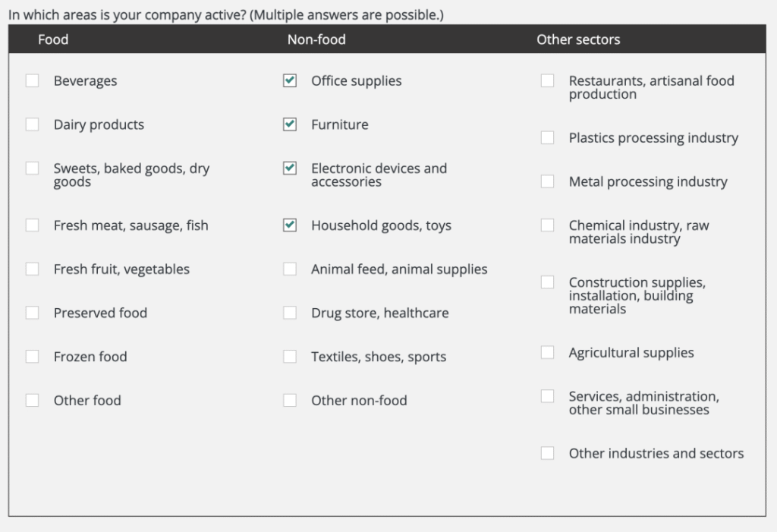Enable the Dairy products option
The width and height of the screenshot is (777, 532).
32,124
